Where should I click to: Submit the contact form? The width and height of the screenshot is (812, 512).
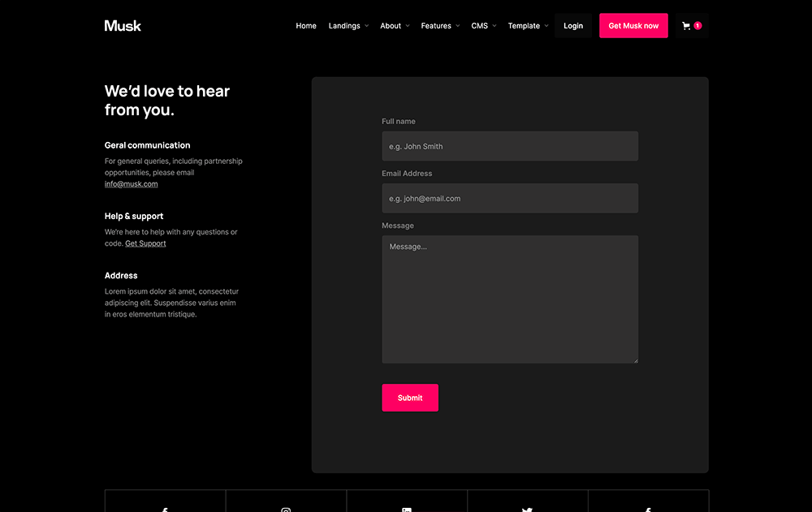coord(410,398)
